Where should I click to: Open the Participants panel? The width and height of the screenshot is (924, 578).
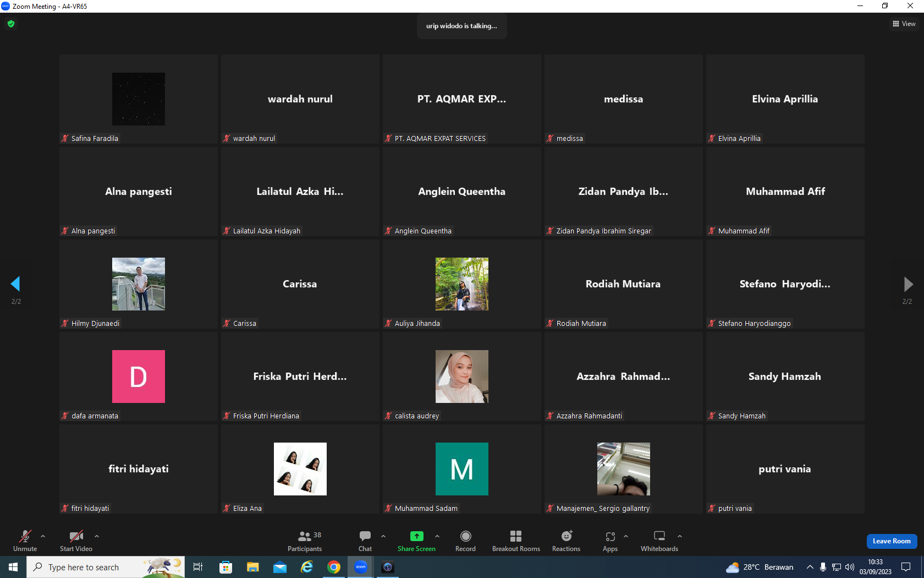305,541
